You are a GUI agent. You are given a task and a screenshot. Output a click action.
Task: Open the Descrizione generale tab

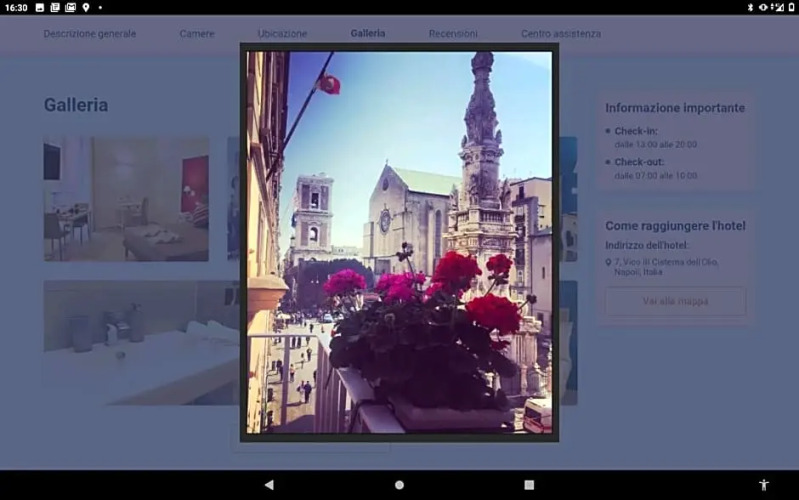click(x=90, y=34)
